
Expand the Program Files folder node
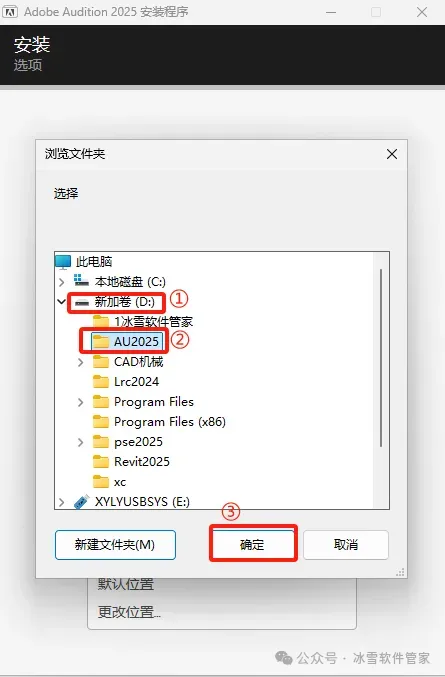pyautogui.click(x=81, y=402)
